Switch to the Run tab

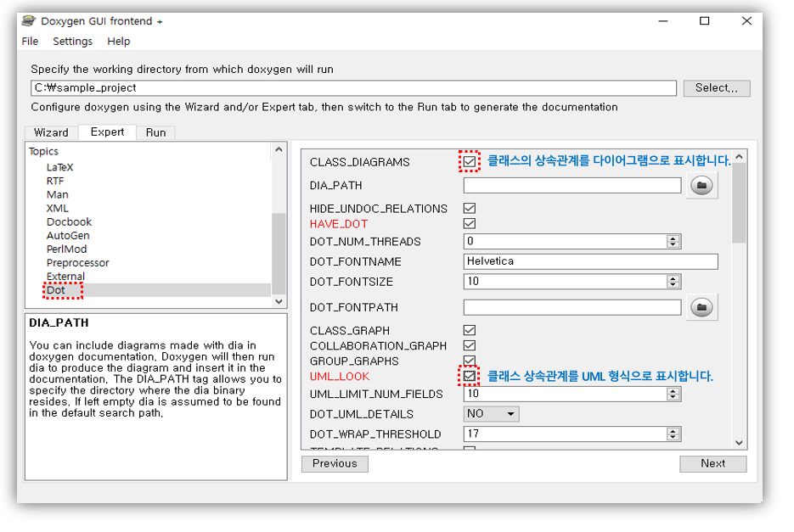tap(154, 132)
